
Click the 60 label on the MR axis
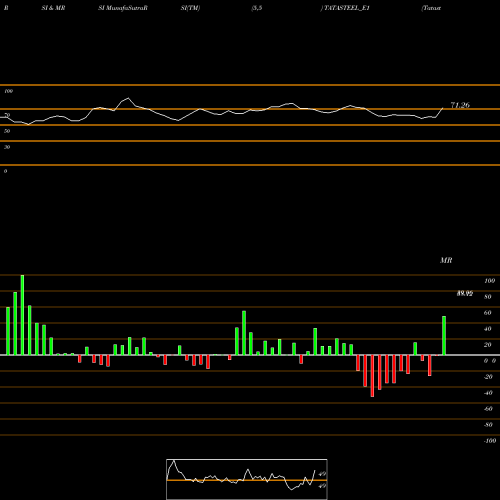tap(487, 313)
